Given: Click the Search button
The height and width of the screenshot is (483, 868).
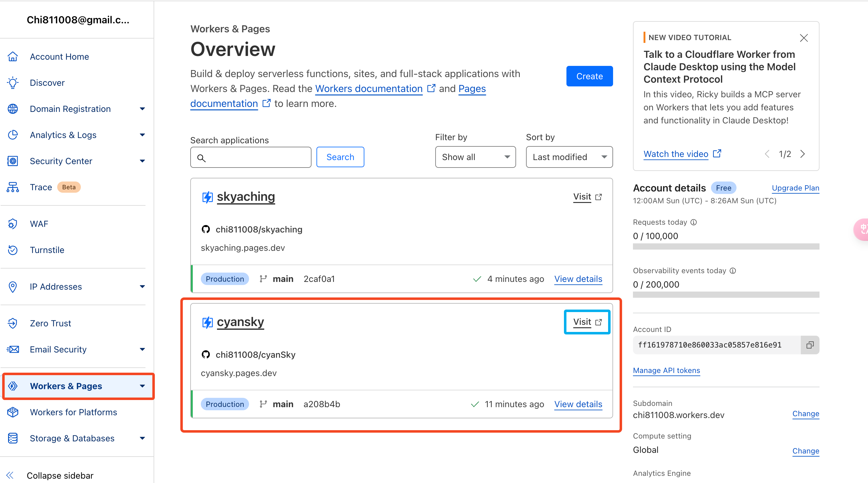Looking at the screenshot, I should point(340,157).
